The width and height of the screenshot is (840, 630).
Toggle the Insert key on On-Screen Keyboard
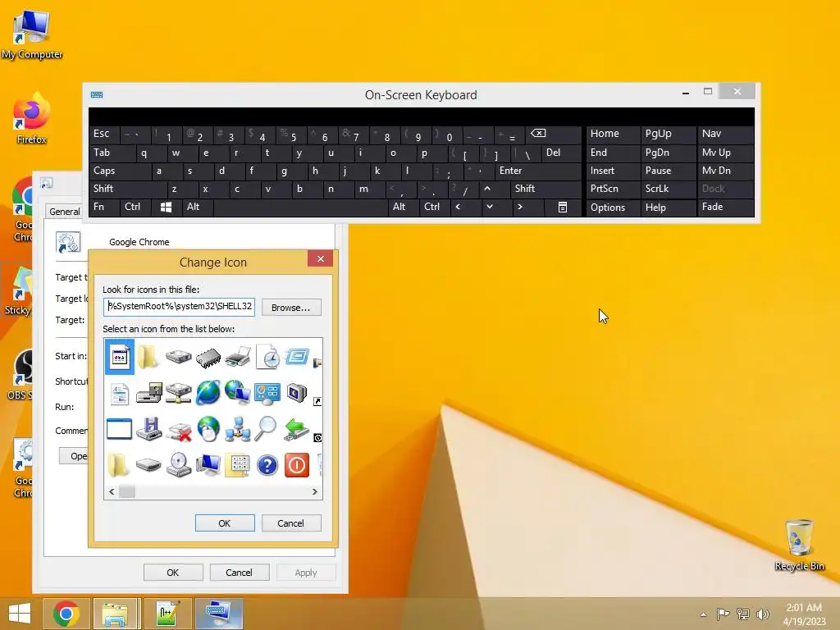[x=613, y=171]
